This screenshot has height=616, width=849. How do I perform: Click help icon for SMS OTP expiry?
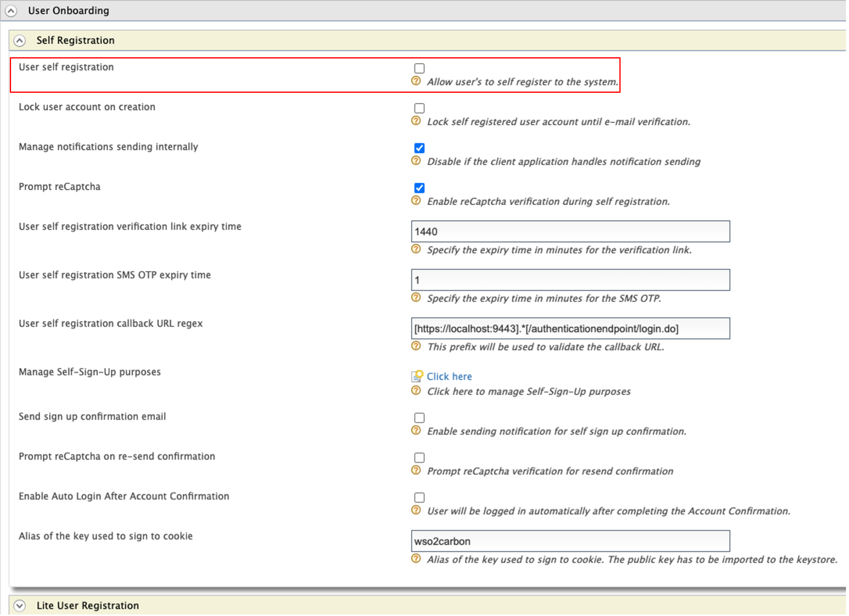[x=416, y=298]
